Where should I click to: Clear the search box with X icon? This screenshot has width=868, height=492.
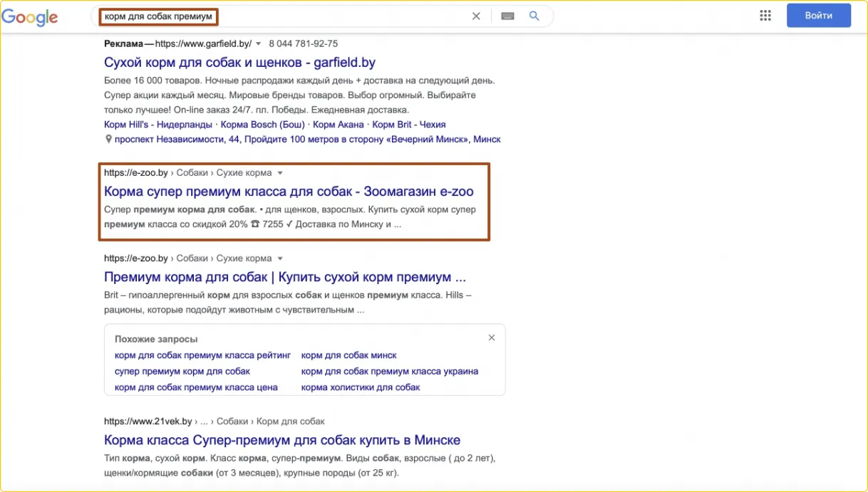[x=476, y=16]
